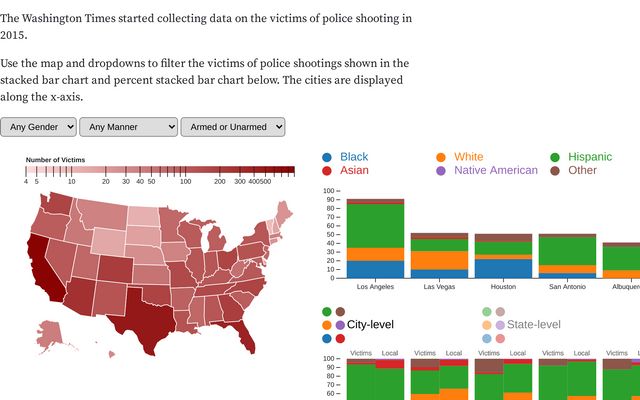The image size is (640, 400).
Task: Click Wyoming on the map
Action: tap(108, 242)
